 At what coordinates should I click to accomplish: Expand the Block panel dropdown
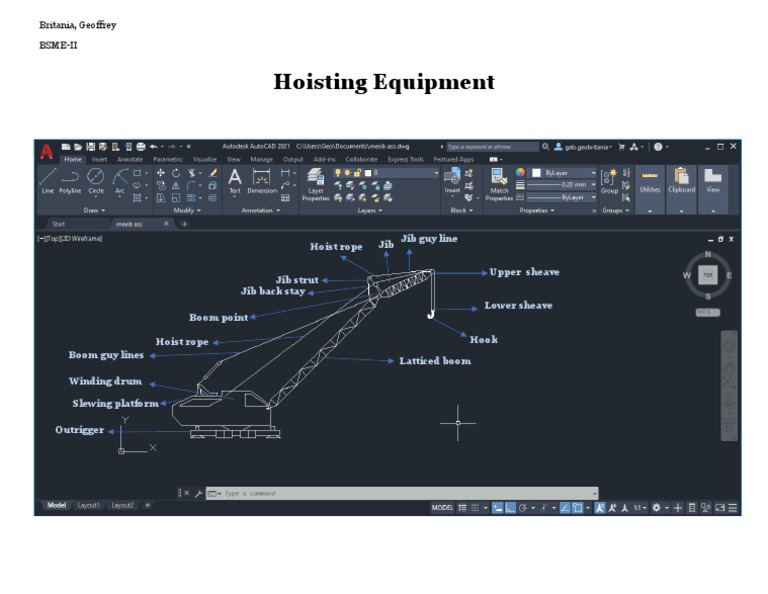[462, 210]
